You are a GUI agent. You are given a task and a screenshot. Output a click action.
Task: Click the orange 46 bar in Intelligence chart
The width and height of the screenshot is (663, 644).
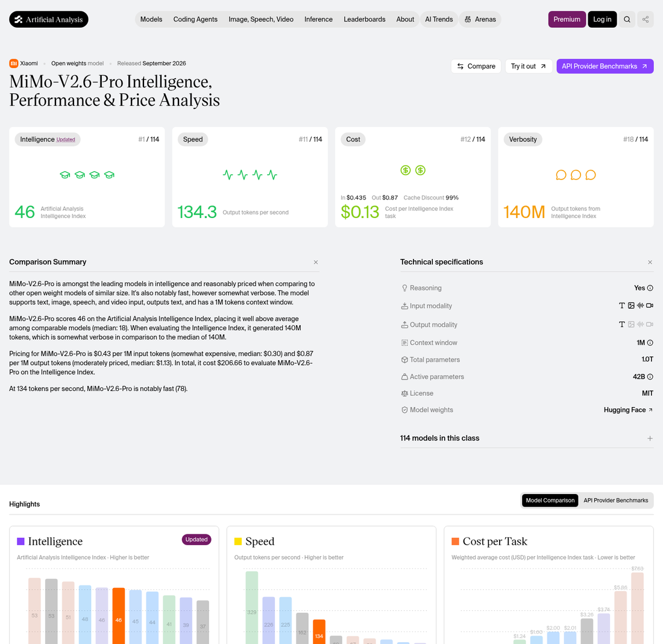[119, 616]
